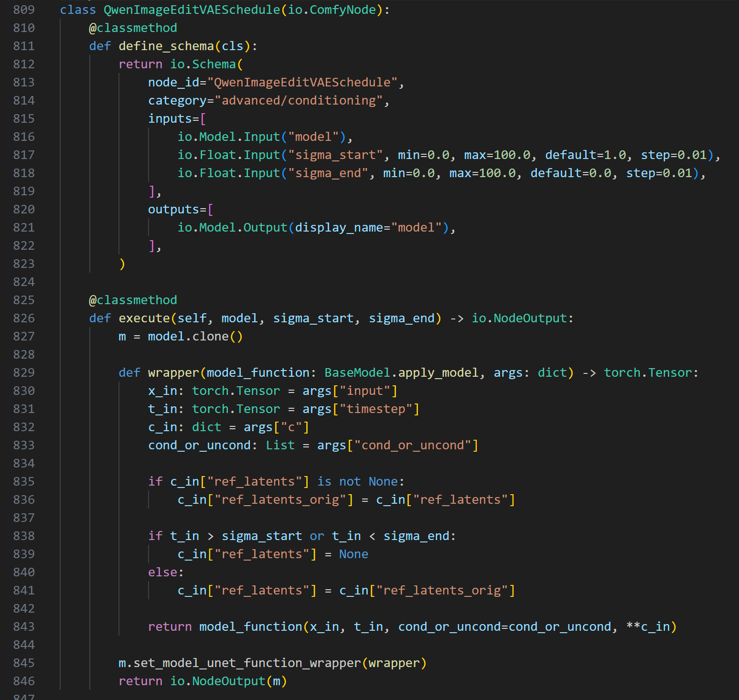Image resolution: width=739 pixels, height=700 pixels.
Task: Click the @classmethod decorator on line 825
Action: [x=133, y=300]
